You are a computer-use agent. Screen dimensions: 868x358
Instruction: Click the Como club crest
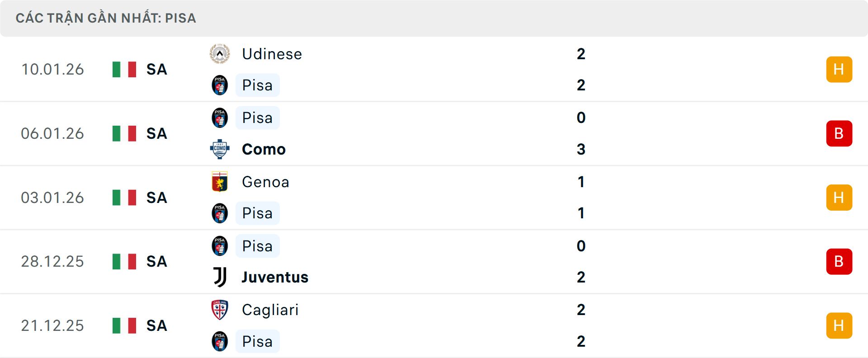coord(220,149)
